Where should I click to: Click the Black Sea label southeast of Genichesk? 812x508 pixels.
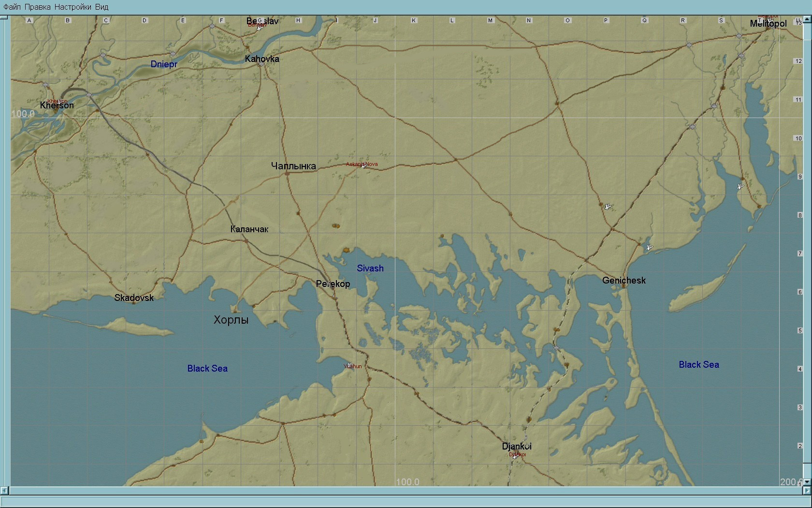pos(699,365)
